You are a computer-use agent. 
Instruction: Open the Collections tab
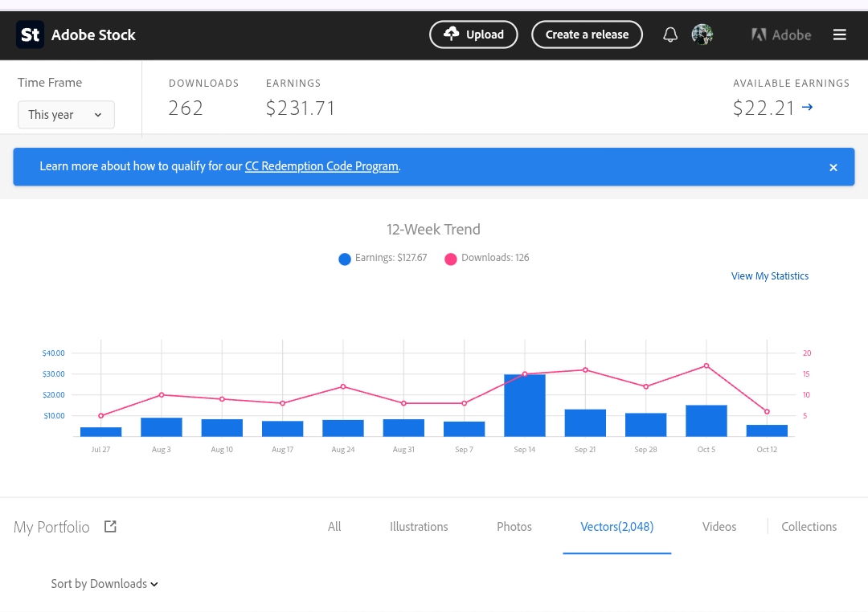click(x=809, y=527)
